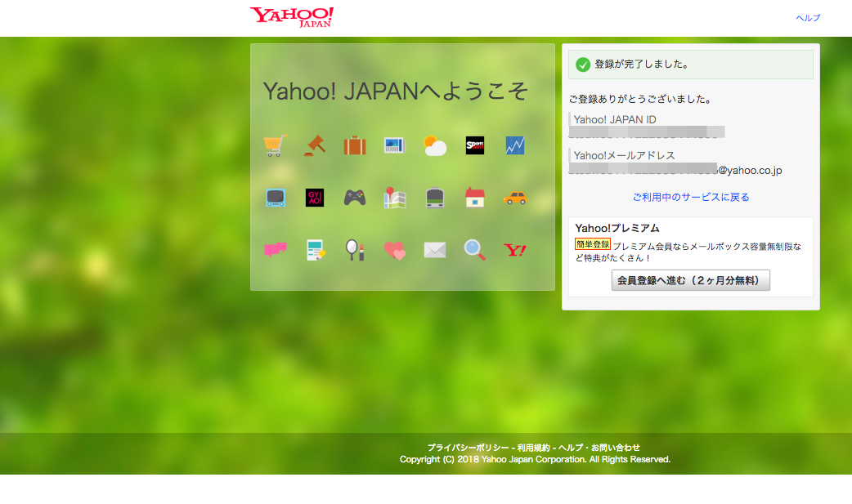Click 会員登録へ進む（2ヶ月分無料） button

coord(691,280)
